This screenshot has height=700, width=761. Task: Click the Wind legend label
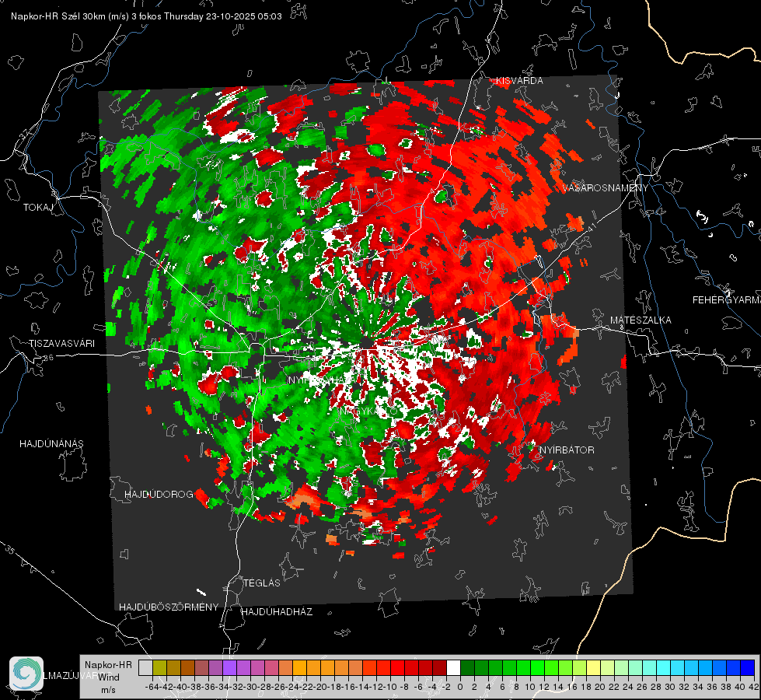tap(109, 677)
